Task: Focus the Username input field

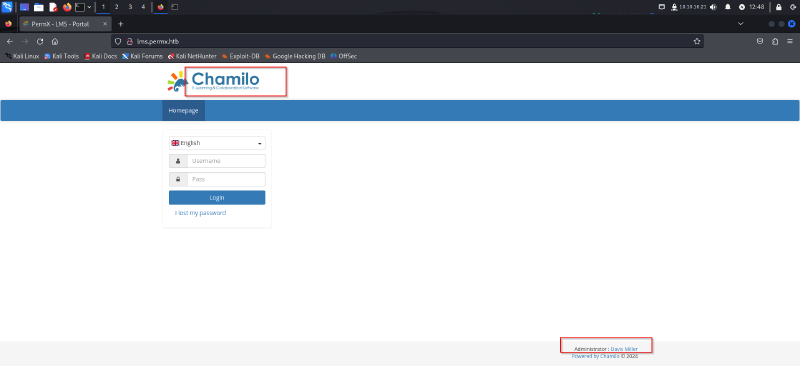Action: tap(226, 161)
